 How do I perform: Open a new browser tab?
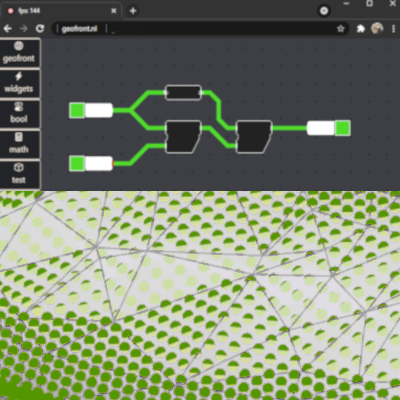coord(133,11)
